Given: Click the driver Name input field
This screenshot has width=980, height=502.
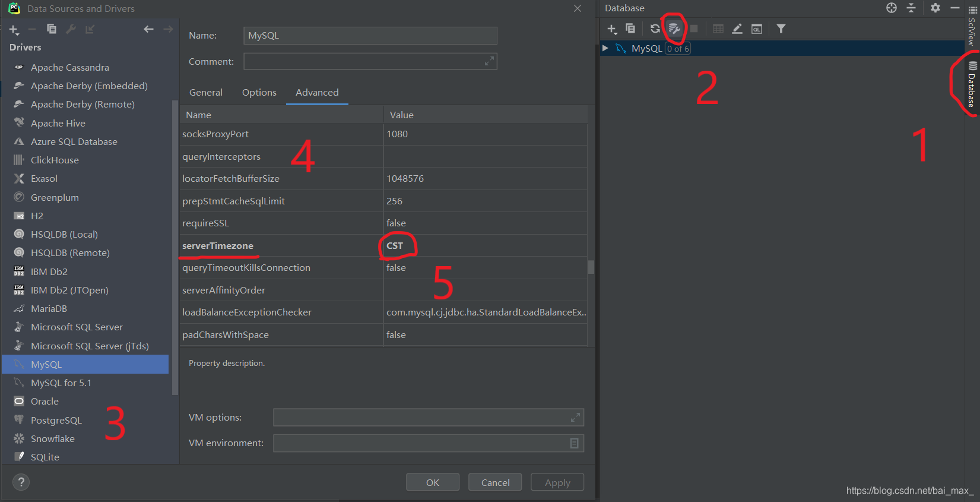Looking at the screenshot, I should click(x=370, y=36).
